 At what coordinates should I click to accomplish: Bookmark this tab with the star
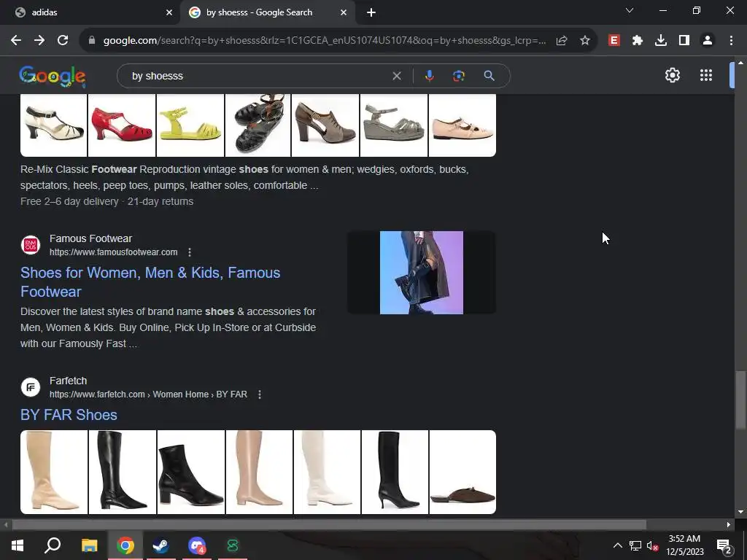[x=585, y=41]
